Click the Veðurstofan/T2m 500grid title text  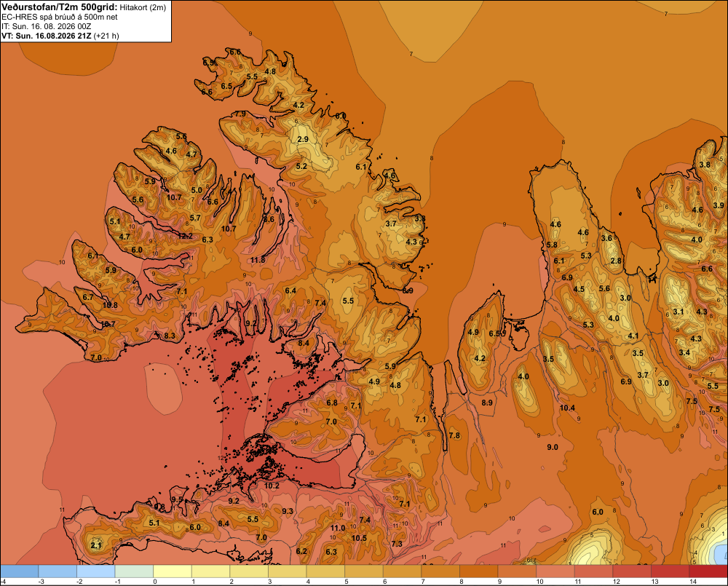(60, 7)
